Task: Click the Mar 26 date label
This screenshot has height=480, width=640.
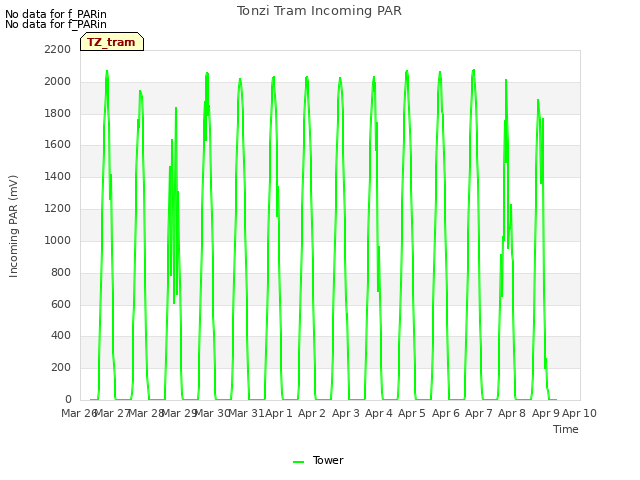Action: point(79,413)
